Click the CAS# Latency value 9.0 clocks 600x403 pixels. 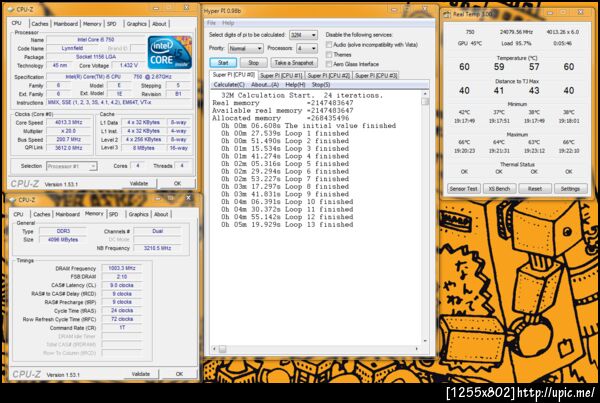tap(122, 285)
